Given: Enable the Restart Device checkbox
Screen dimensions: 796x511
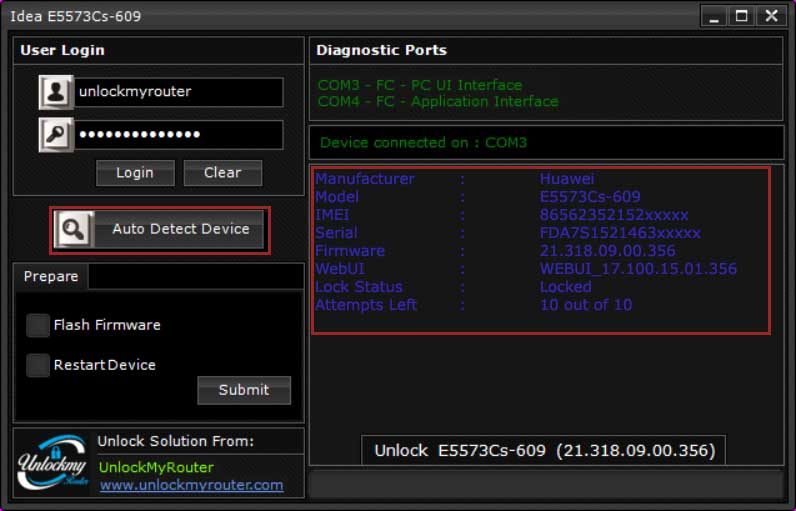Looking at the screenshot, I should coord(38,365).
